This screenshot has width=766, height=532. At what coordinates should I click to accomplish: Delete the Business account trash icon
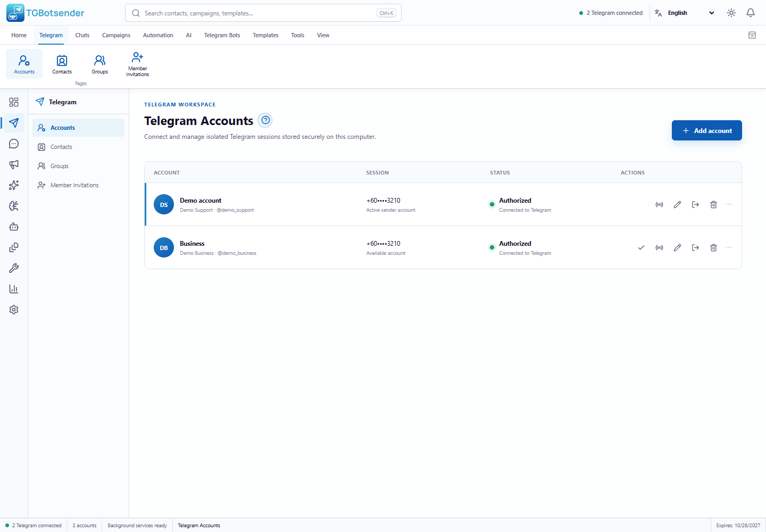[713, 247]
